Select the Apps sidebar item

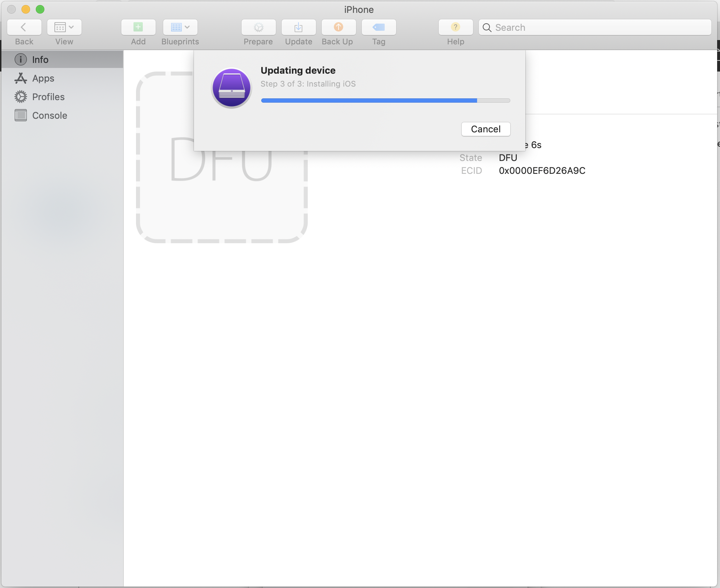click(43, 77)
